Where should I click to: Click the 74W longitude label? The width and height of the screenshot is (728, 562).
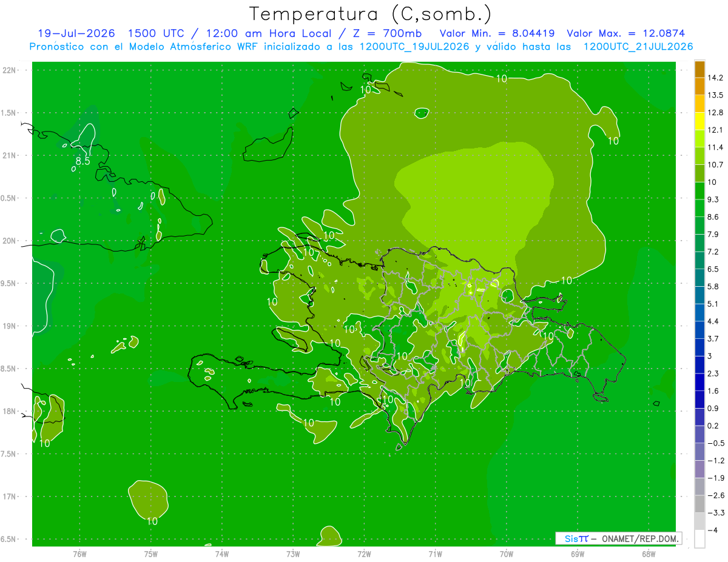click(222, 554)
